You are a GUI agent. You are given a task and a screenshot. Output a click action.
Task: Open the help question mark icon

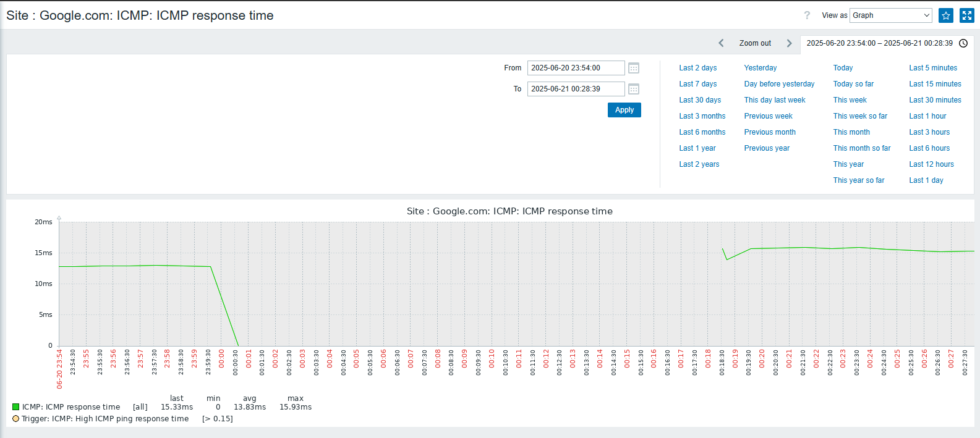(x=807, y=15)
